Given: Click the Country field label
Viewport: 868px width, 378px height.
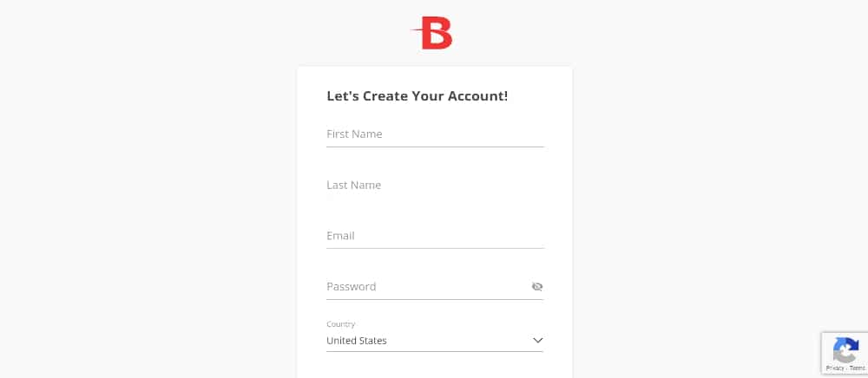Looking at the screenshot, I should pyautogui.click(x=340, y=324).
